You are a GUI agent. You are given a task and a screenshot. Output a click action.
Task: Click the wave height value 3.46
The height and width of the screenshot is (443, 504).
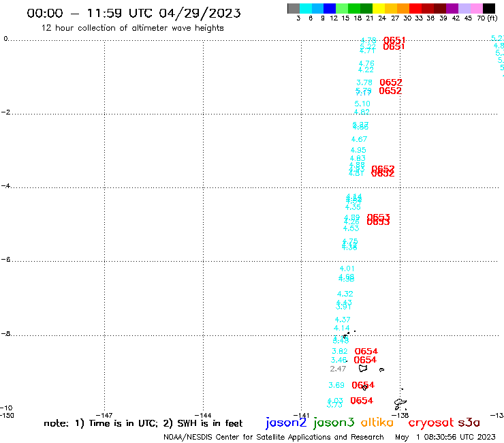338,360
